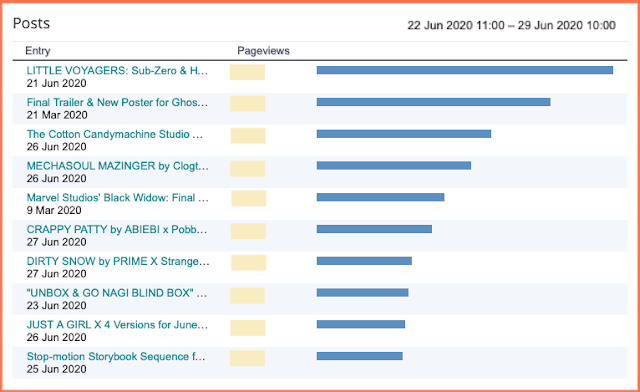
Task: Open the CRAPPY PATTY by ABIEBI post
Action: (117, 229)
